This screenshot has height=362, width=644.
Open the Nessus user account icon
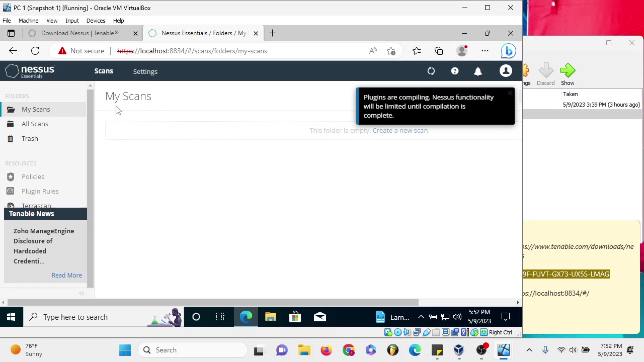click(506, 71)
